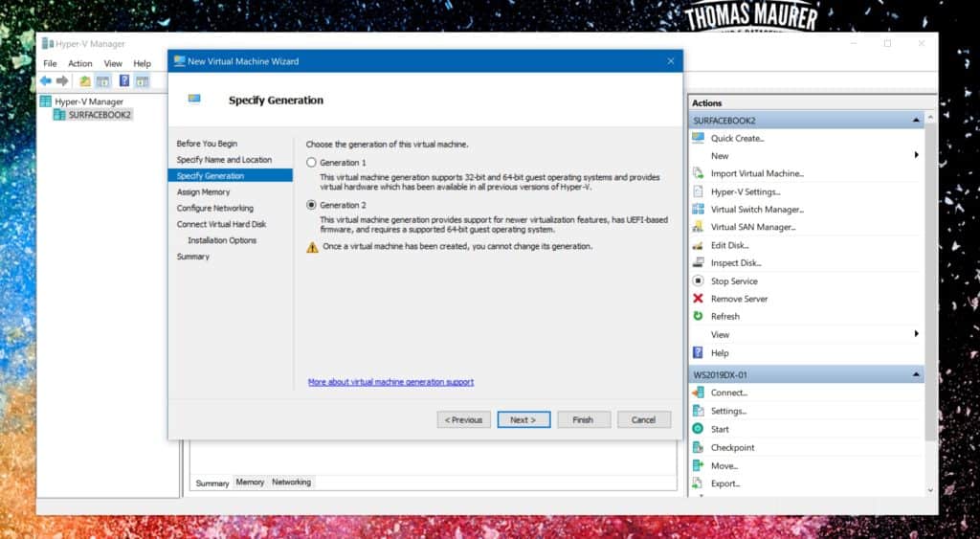Click the Export icon in Actions
This screenshot has height=539, width=980.
coord(698,483)
